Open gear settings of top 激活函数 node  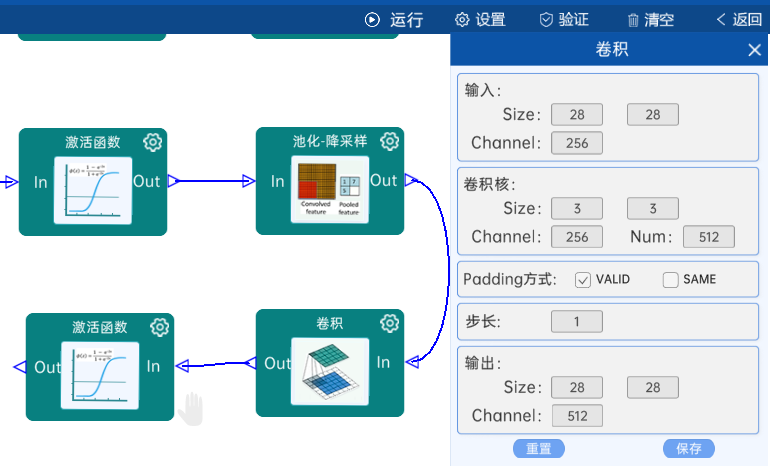pyautogui.click(x=152, y=142)
